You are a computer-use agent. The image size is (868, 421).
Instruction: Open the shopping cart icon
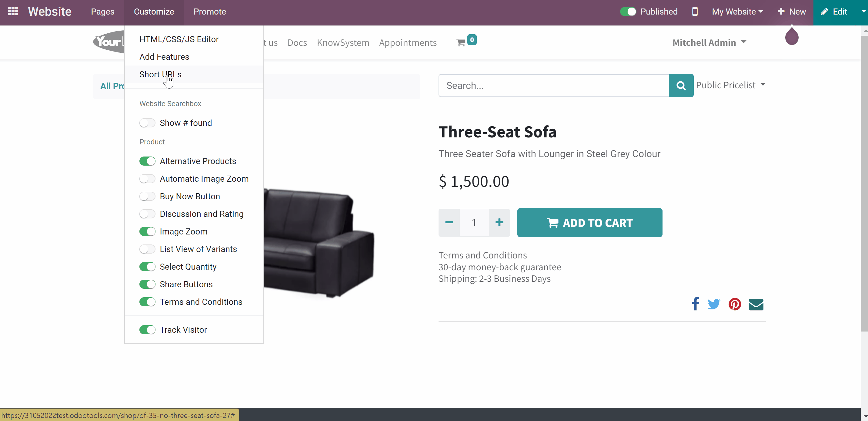point(461,42)
